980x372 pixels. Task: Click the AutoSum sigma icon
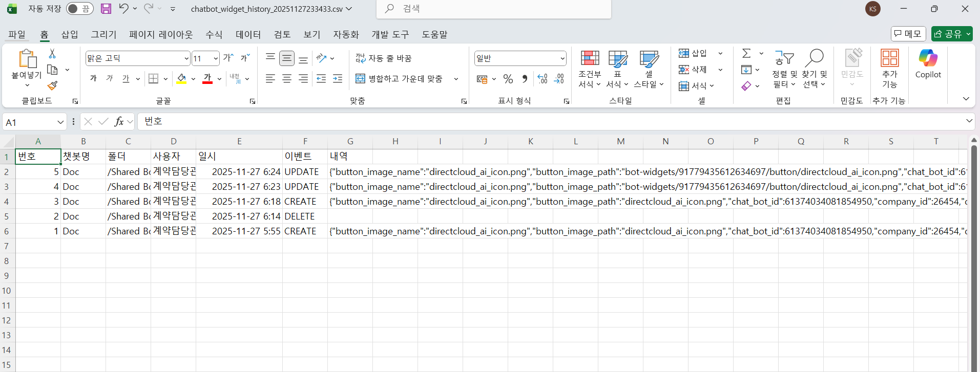point(747,53)
